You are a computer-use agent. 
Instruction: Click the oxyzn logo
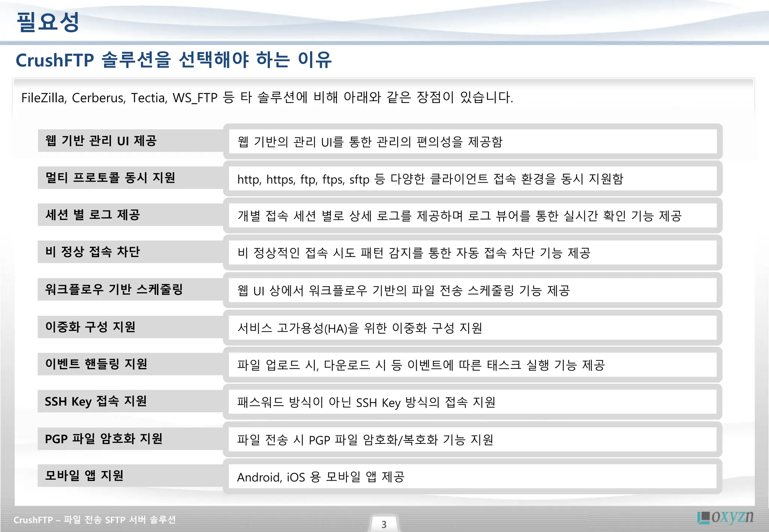[x=725, y=517]
